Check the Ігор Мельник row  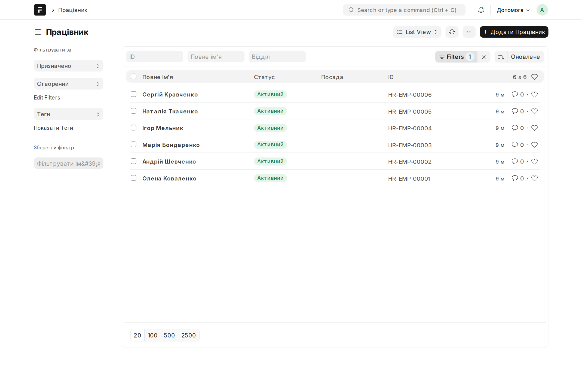pos(133,128)
